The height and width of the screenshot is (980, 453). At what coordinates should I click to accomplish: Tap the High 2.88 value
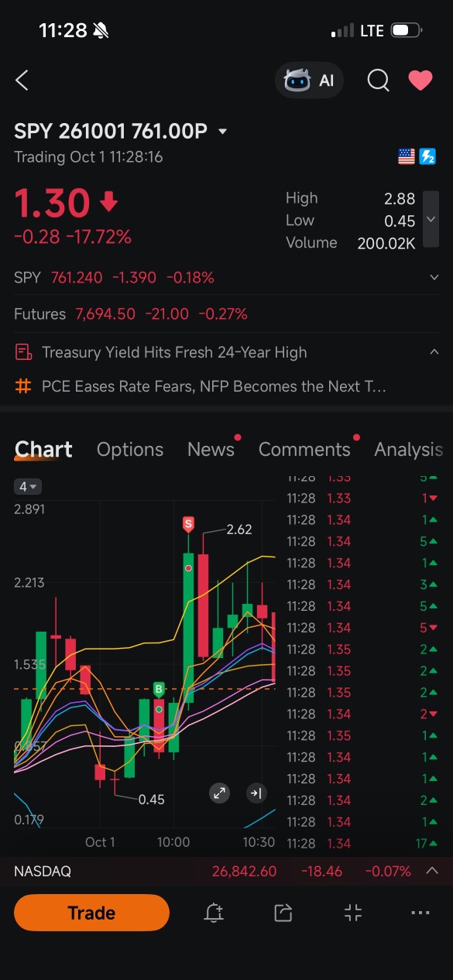[x=400, y=198]
